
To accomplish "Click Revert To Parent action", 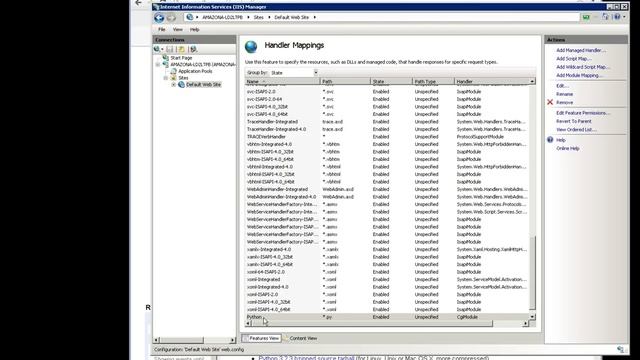I will 573,121.
